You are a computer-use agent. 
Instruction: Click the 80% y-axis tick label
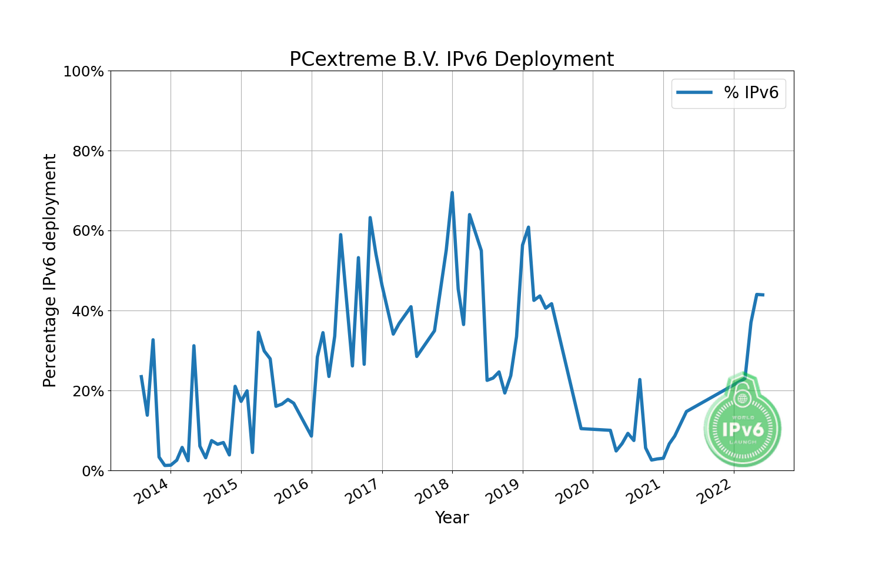(x=87, y=152)
